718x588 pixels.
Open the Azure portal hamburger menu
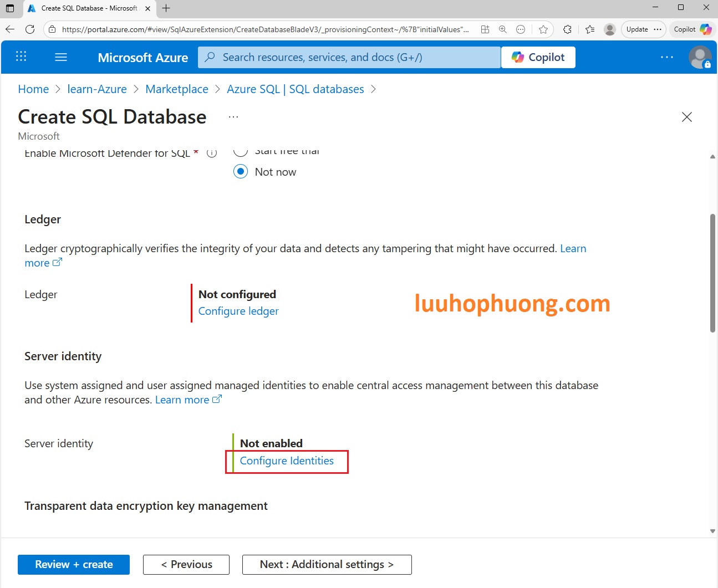tap(61, 57)
